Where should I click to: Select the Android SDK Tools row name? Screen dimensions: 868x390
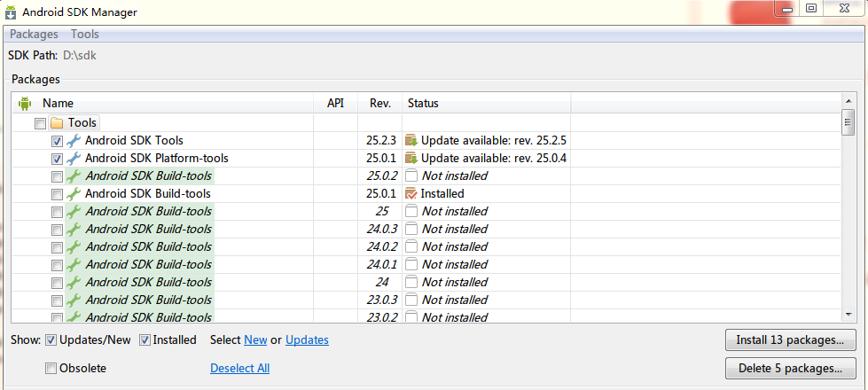click(134, 141)
